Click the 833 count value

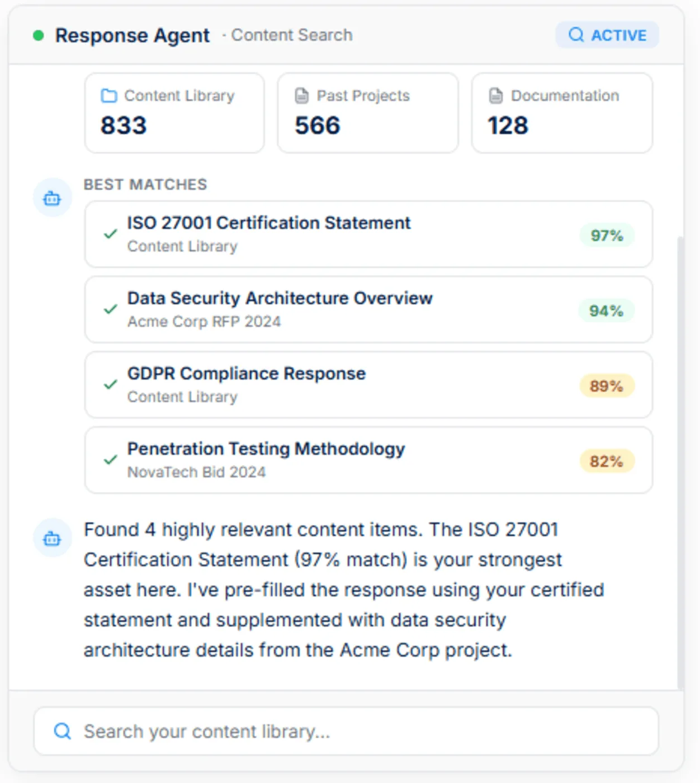point(124,125)
